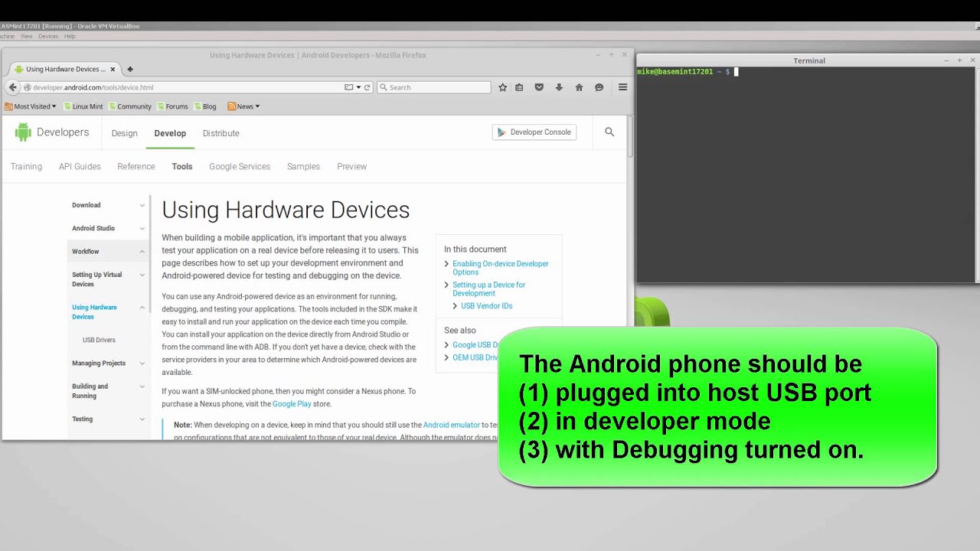Open the API Guides section tab

point(80,166)
